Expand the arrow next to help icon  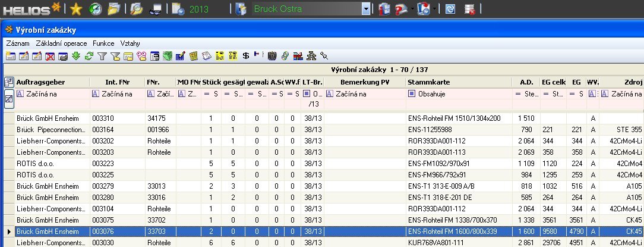tap(412, 9)
